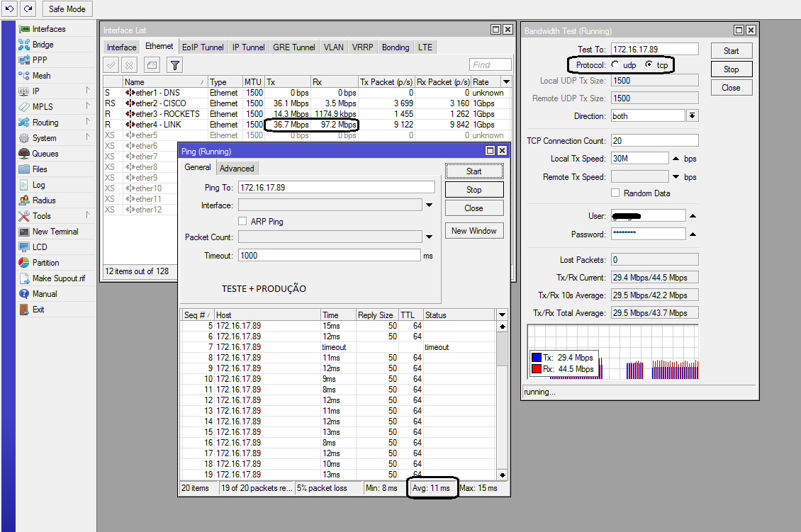801x532 pixels.
Task: Enable the ARP Ping checkbox
Action: 243,222
